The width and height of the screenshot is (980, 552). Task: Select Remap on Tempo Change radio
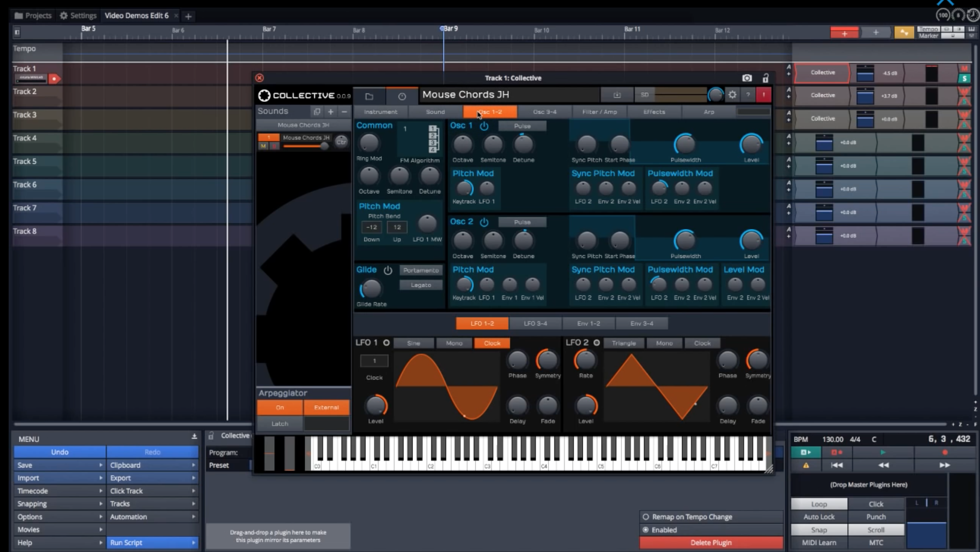coord(646,517)
